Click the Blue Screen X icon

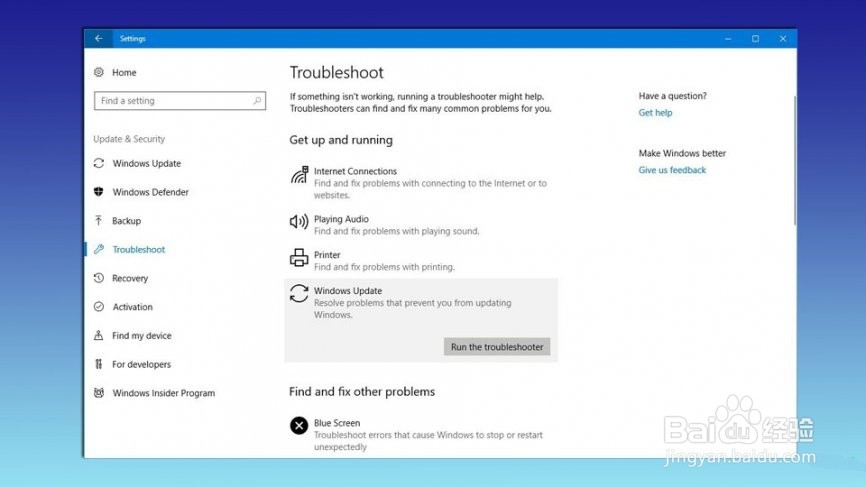click(299, 426)
